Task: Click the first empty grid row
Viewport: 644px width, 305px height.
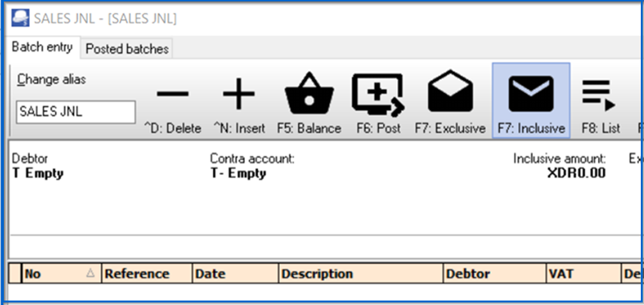Action: [x=319, y=292]
